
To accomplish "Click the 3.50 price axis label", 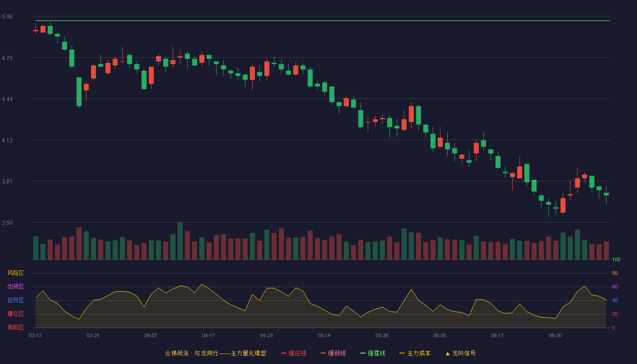I will pos(7,223).
